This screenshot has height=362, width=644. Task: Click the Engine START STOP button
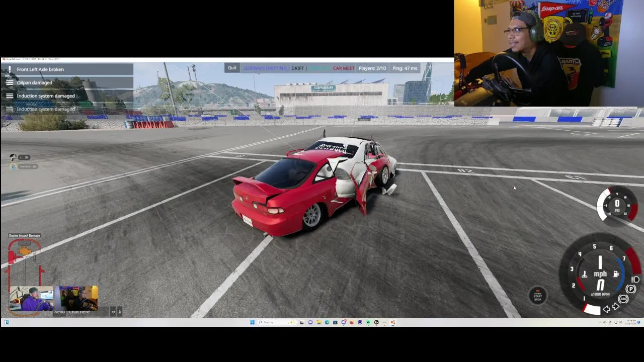(537, 296)
